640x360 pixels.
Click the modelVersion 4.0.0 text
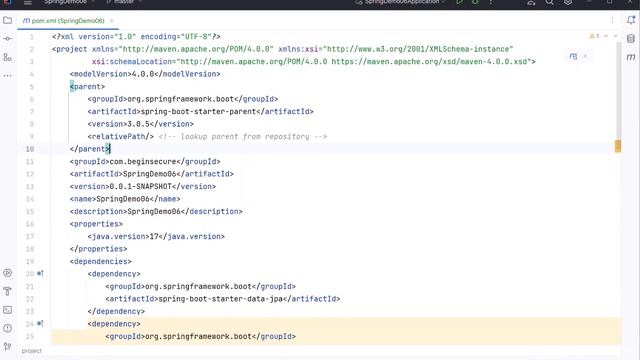pos(143,74)
